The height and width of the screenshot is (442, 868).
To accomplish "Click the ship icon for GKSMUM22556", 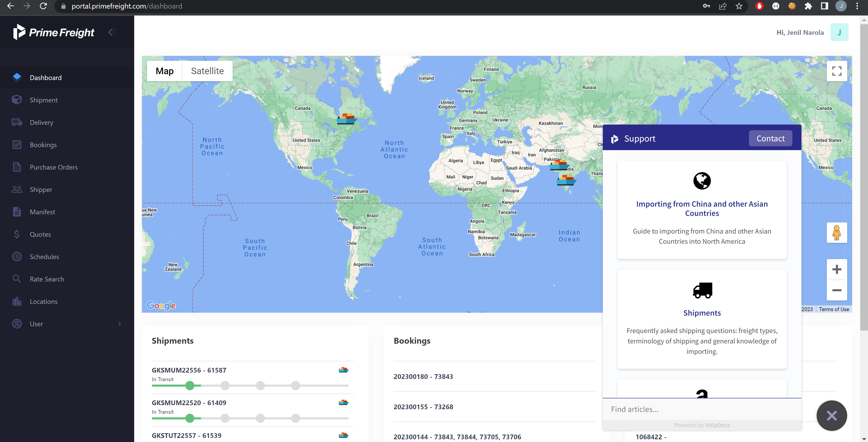I will 343,370.
